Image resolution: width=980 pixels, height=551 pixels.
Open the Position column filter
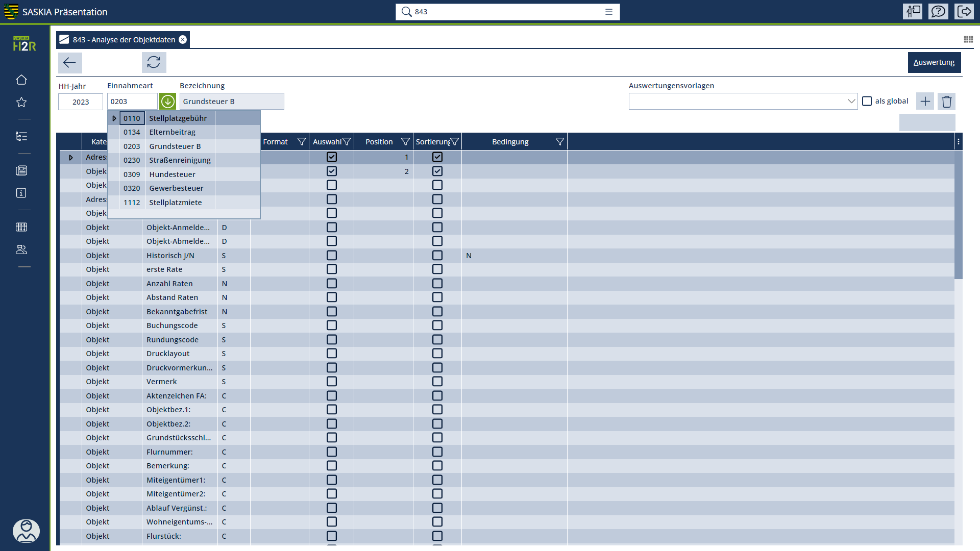(x=405, y=142)
